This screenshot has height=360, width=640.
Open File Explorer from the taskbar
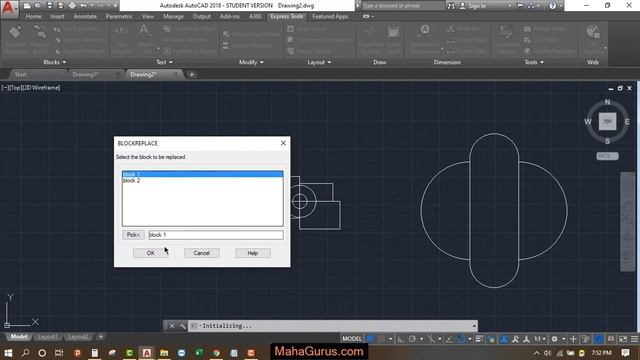(x=164, y=353)
